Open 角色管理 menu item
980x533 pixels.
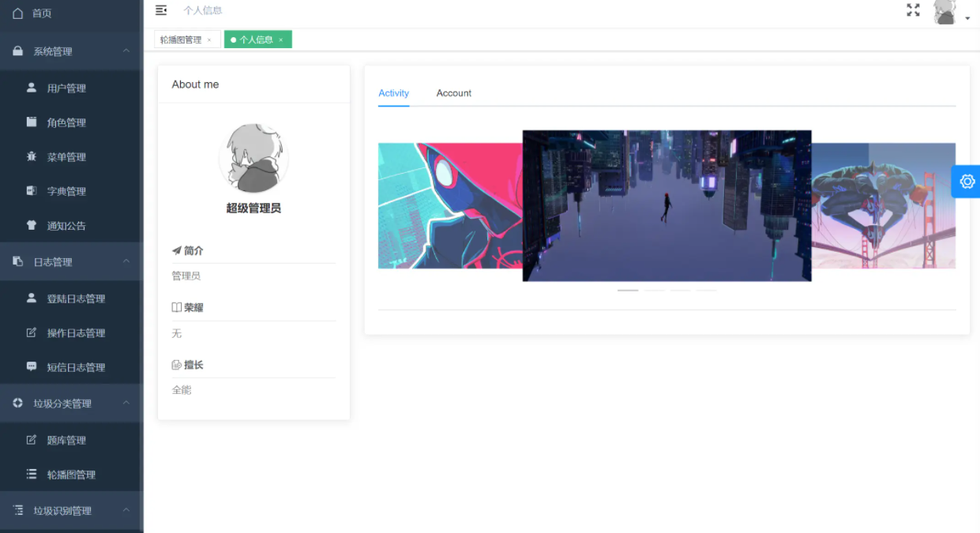[71, 122]
